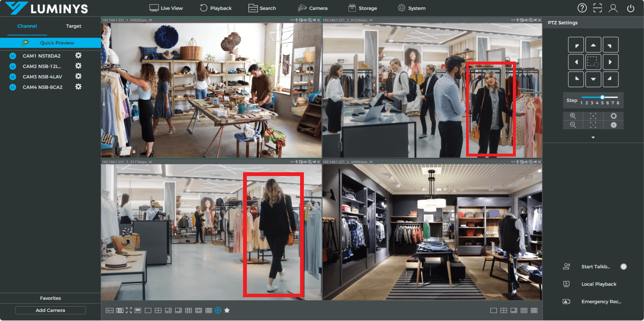Toggle the Start Talkback switch

click(623, 266)
